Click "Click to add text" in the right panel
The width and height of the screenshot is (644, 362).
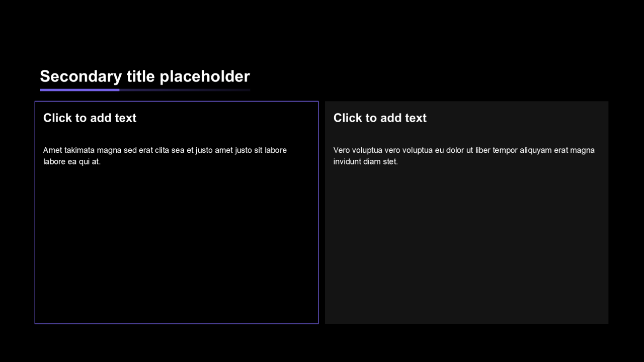point(380,118)
